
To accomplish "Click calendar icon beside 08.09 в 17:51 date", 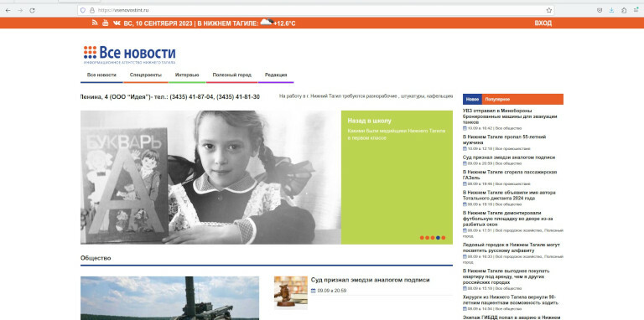I will pos(465,230).
